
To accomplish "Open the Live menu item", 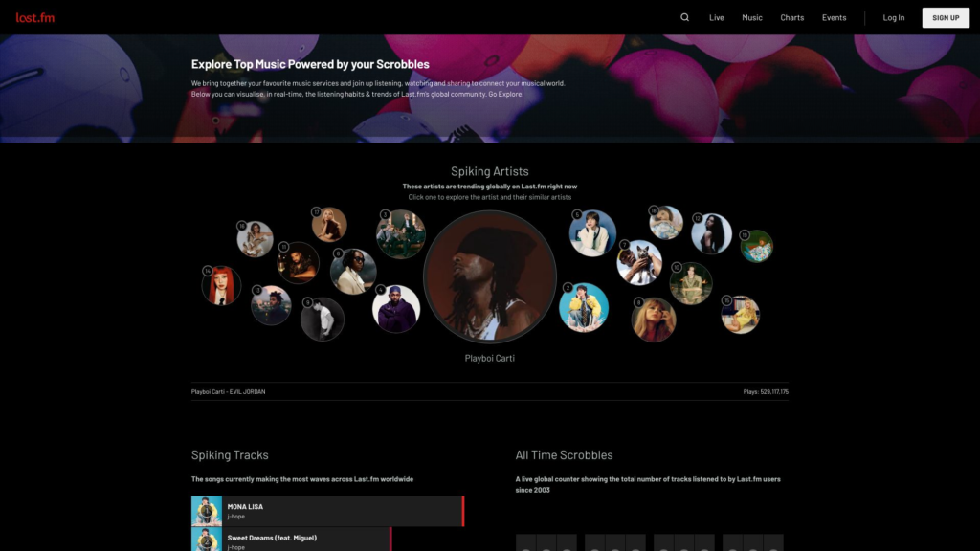I will click(716, 17).
